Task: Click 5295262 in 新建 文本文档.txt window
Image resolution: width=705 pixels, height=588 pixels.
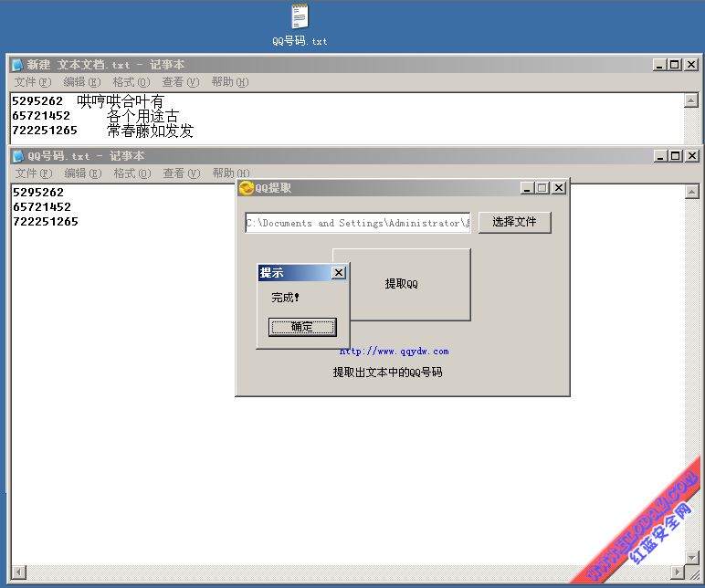Action: point(37,101)
